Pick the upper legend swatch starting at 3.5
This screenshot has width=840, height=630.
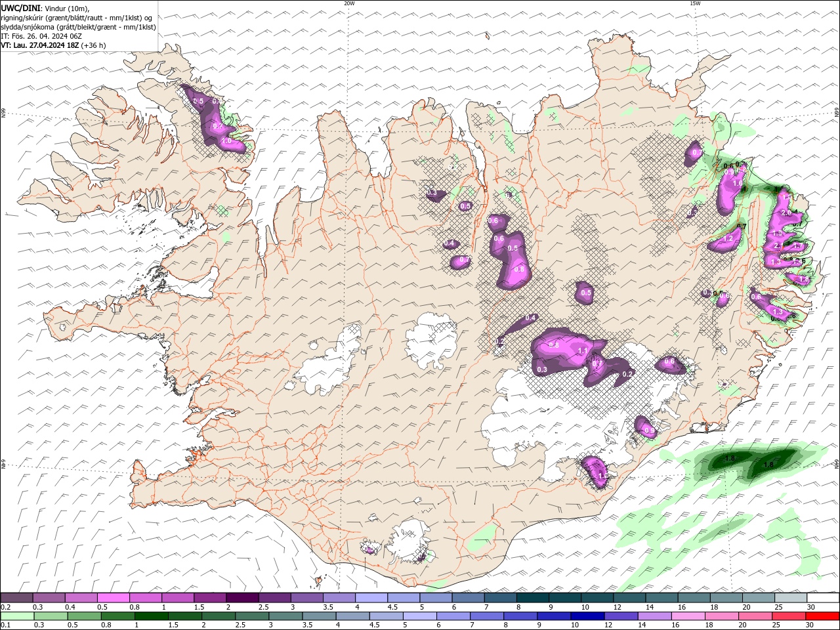(339, 598)
